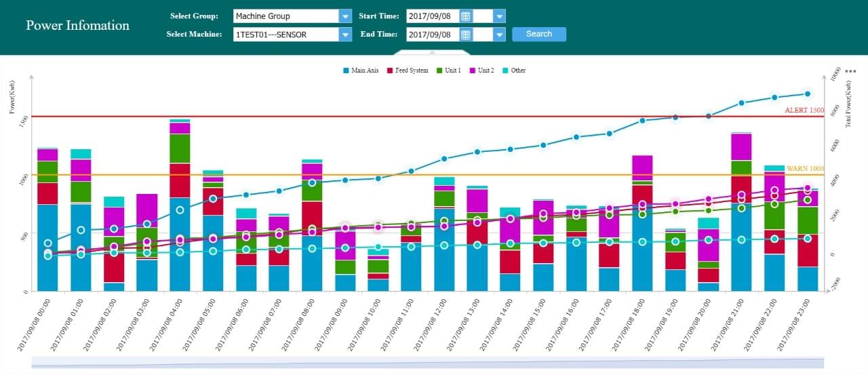Viewport: 868px width, 375px height.
Task: Open the End Time hour dropdown
Action: [x=499, y=35]
